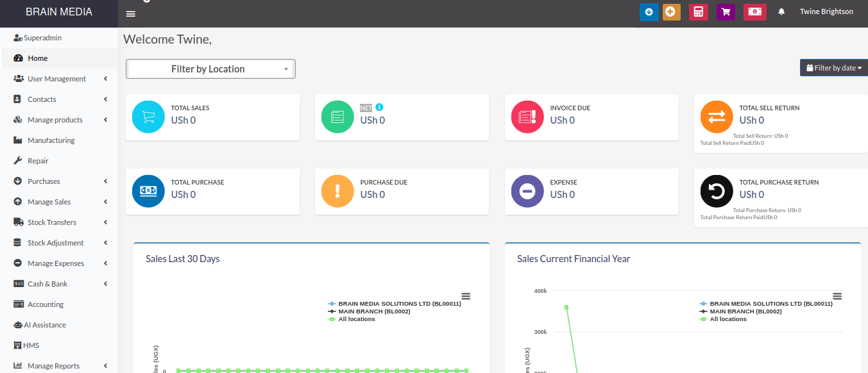The height and width of the screenshot is (373, 868).
Task: Toggle the sidebar with the hamburger icon
Action: [131, 14]
